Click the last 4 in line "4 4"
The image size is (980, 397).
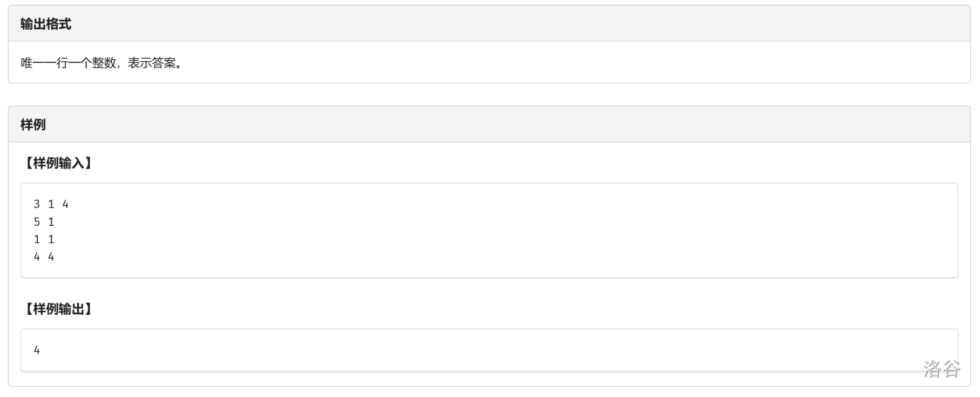(x=51, y=256)
